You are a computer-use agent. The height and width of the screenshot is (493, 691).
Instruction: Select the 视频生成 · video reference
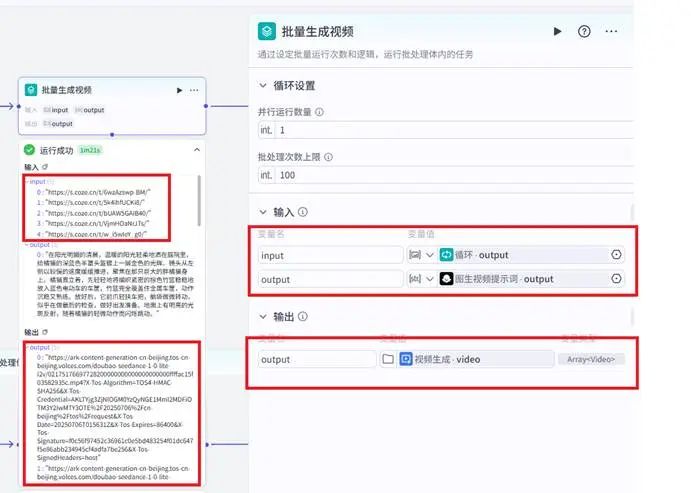[476, 359]
